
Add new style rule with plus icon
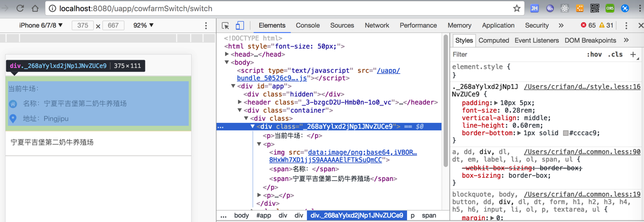(633, 54)
